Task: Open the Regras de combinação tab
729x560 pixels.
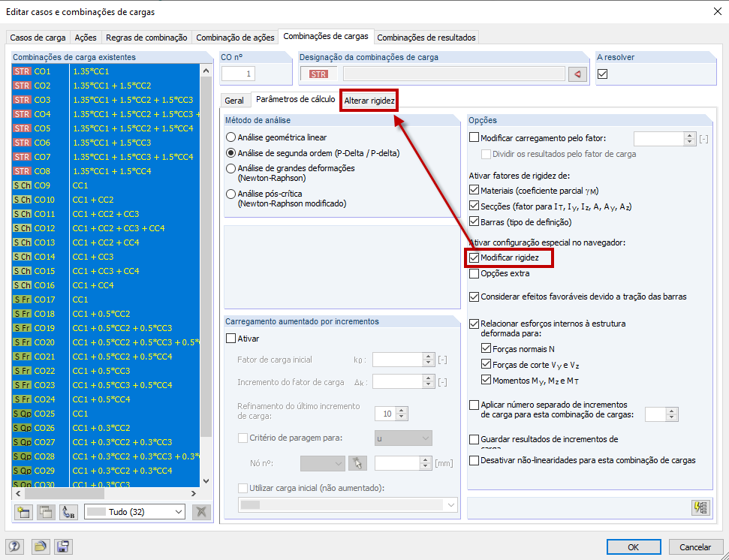Action: click(x=146, y=38)
